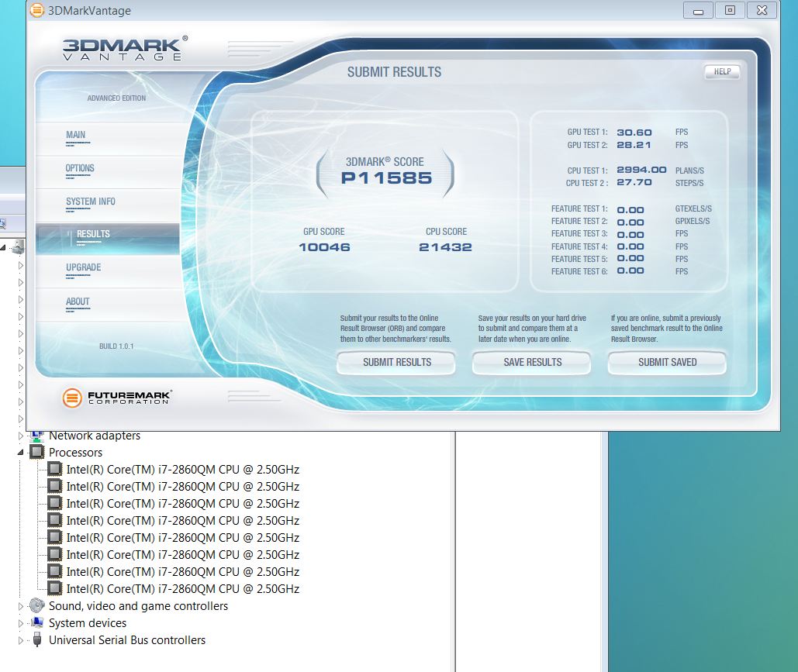Click the BUILD 1.0.1 version text
The width and height of the screenshot is (798, 672).
(x=116, y=346)
